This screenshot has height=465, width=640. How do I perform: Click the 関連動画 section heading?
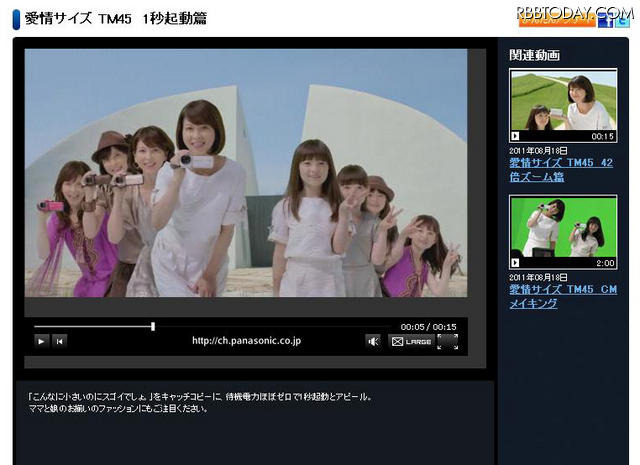click(534, 55)
